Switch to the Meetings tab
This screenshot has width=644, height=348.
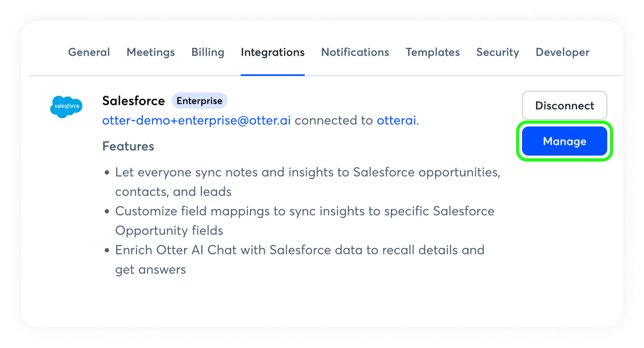pos(151,52)
